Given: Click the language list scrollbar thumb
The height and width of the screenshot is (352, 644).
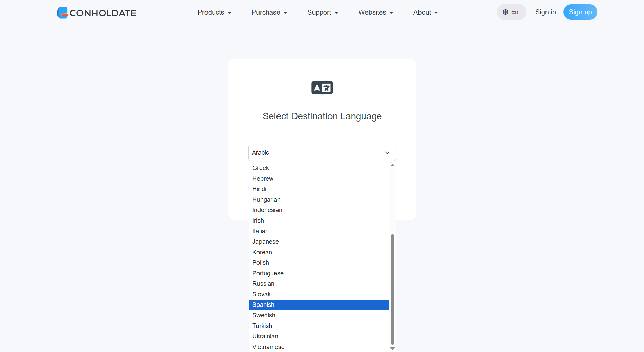Looking at the screenshot, I should 392,289.
